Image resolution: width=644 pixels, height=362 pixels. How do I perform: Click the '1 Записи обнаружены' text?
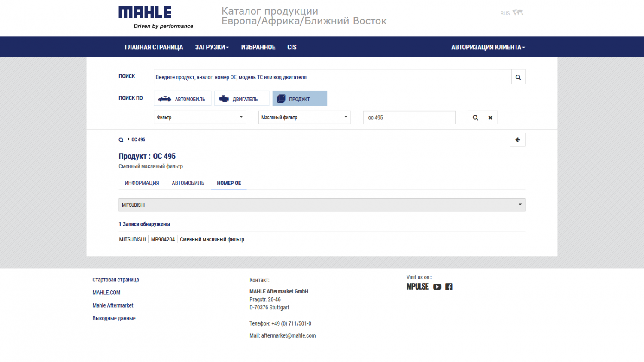(144, 224)
